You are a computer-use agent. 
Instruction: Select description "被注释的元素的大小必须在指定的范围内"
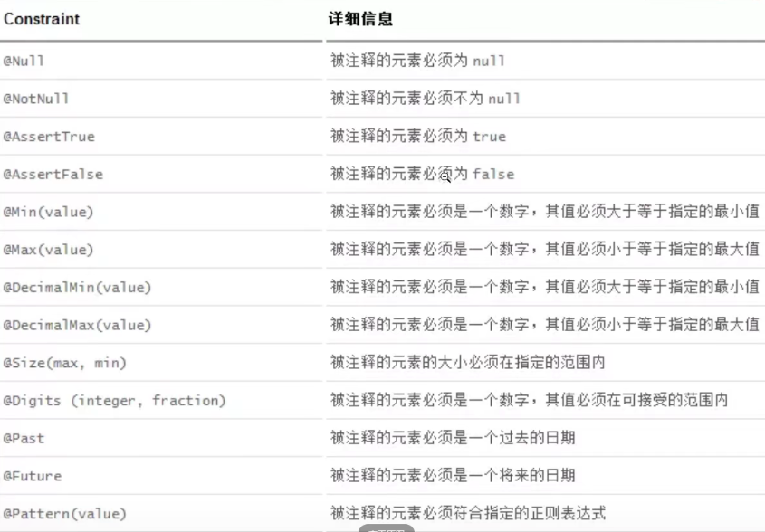[468, 362]
